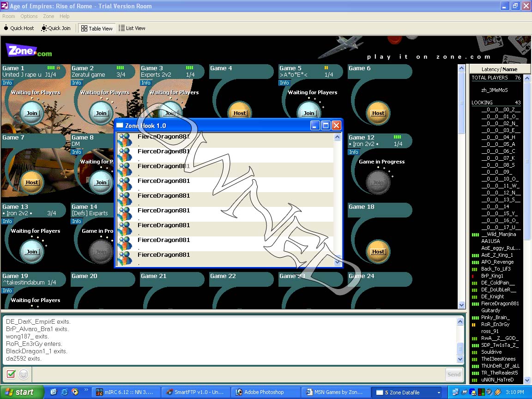Join Game 1 table
The width and height of the screenshot is (532, 399).
point(32,113)
